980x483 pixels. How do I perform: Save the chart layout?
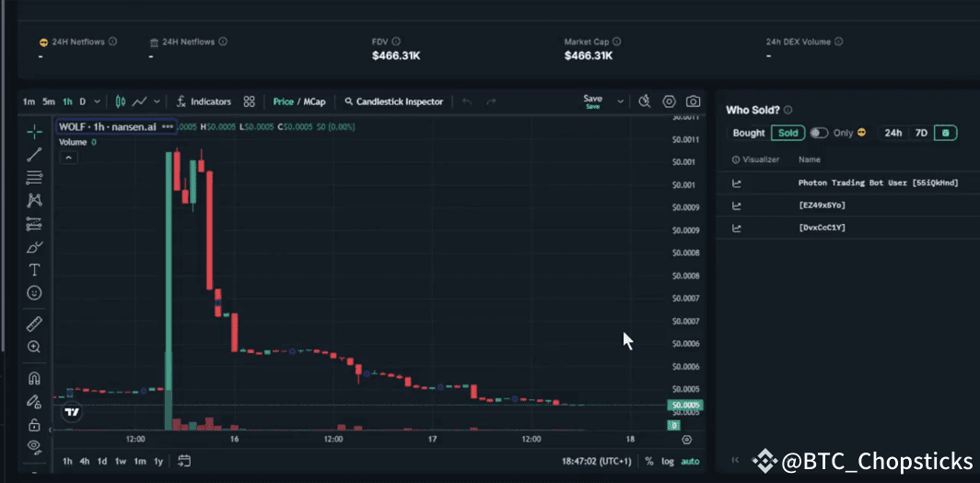[592, 101]
